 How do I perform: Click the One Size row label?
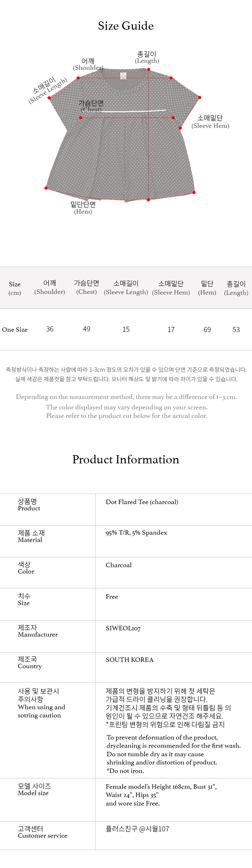[x=15, y=330]
